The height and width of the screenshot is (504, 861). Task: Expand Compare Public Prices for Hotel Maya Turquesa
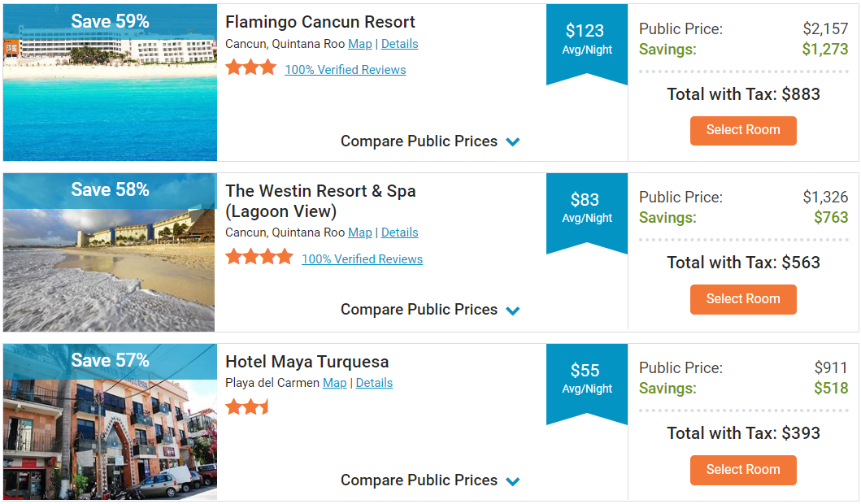coord(430,480)
